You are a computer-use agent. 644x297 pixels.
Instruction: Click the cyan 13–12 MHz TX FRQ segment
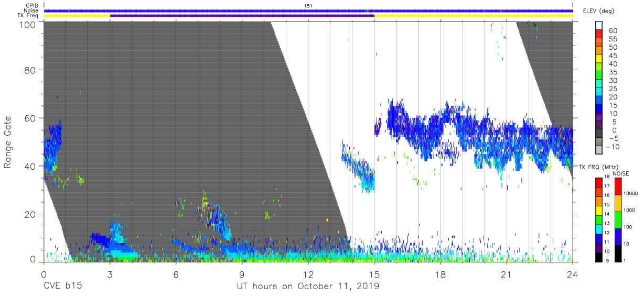click(599, 229)
